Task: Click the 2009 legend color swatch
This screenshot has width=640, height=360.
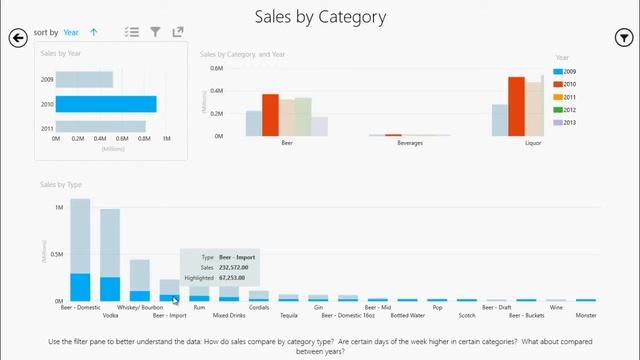Action: tap(558, 71)
